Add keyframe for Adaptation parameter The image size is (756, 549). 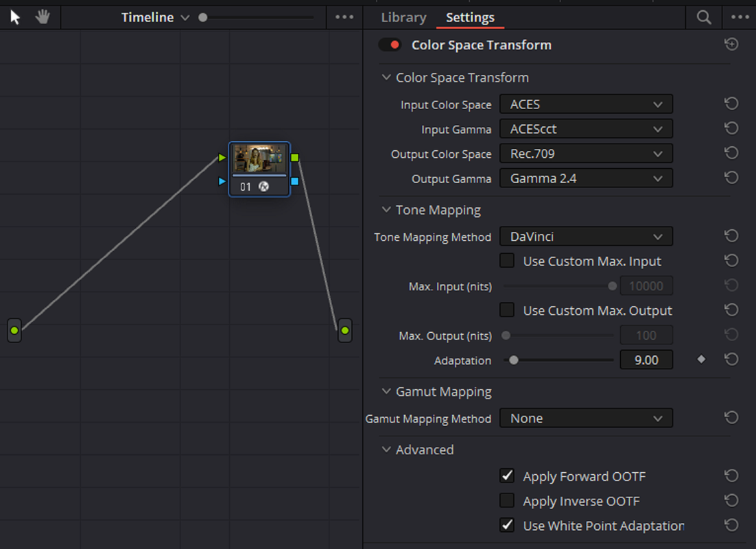pos(702,360)
